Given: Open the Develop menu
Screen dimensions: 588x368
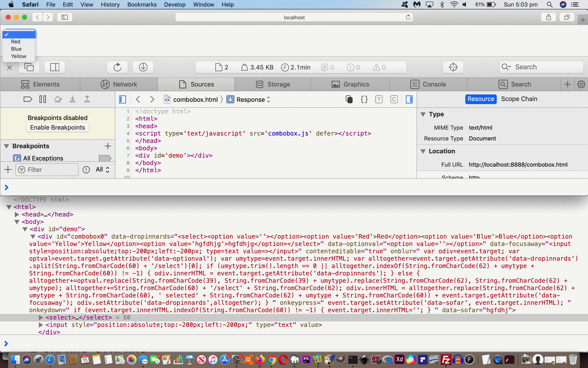Looking at the screenshot, I should [175, 5].
